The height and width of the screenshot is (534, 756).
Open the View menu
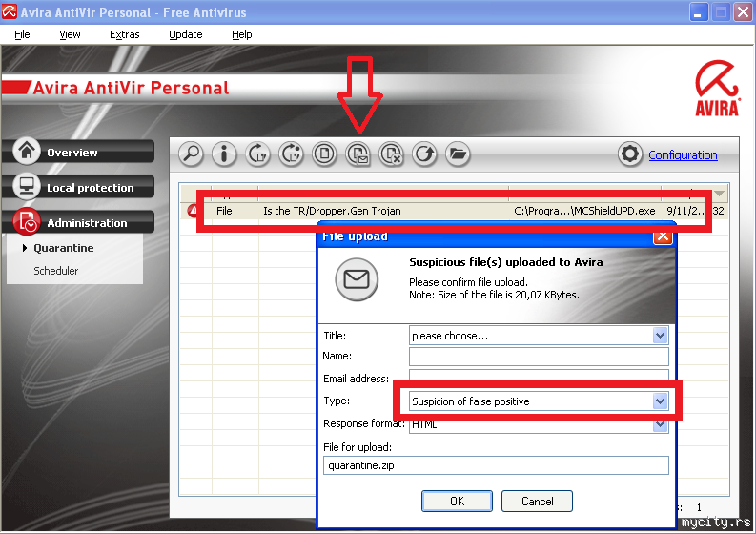click(x=70, y=34)
